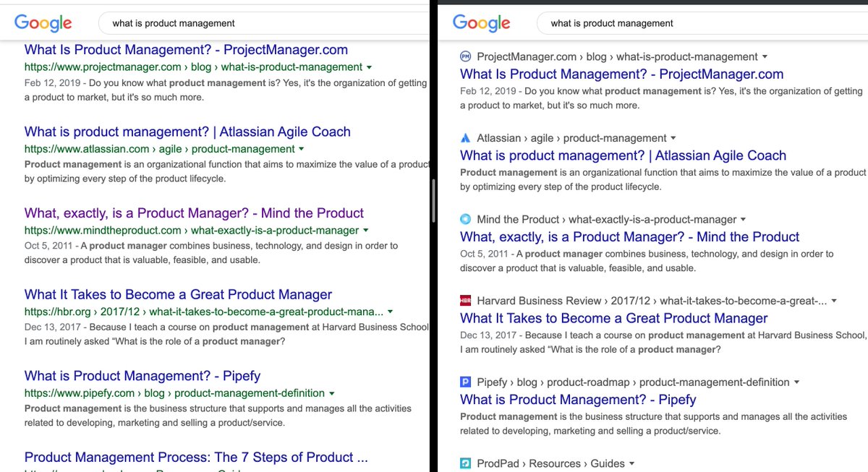Open 'What Is Product Management? - ProjectManager.com' in right window
868x472 pixels.
(x=622, y=74)
